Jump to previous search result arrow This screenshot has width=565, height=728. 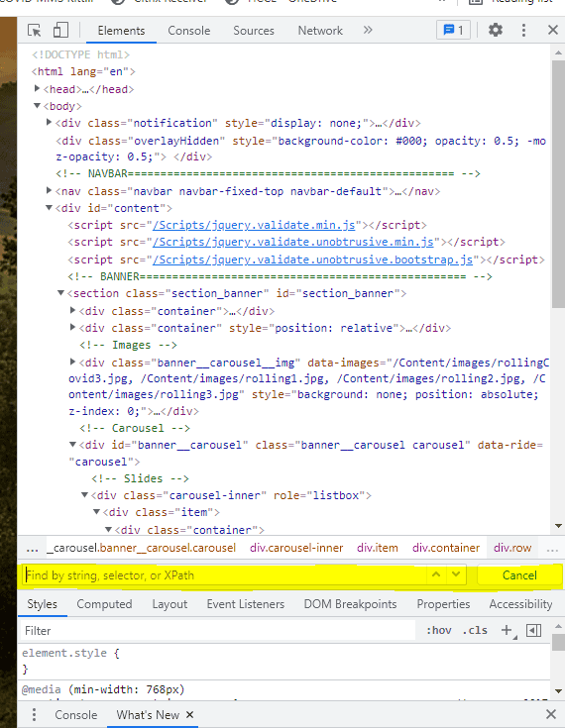coord(436,574)
